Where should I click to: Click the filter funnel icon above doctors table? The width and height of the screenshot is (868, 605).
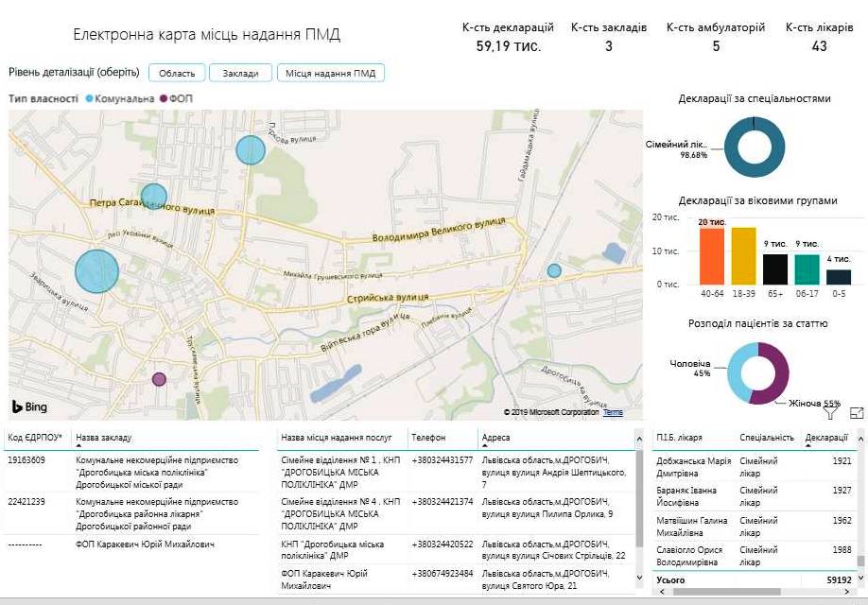[x=831, y=413]
